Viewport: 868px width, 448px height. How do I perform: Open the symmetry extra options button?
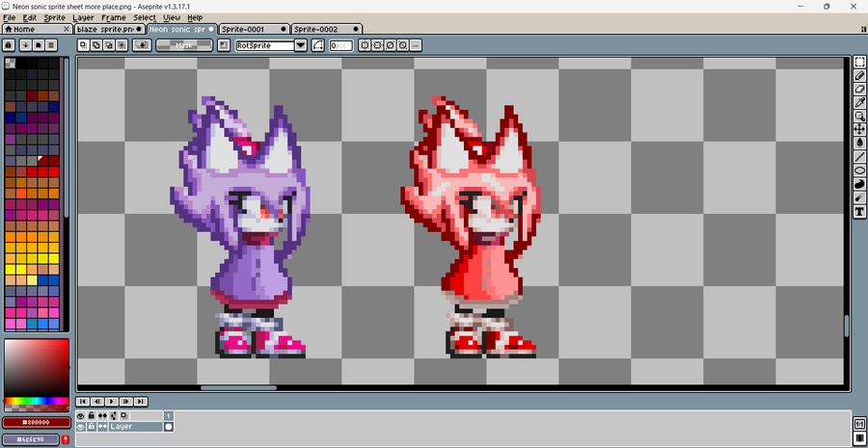point(416,45)
